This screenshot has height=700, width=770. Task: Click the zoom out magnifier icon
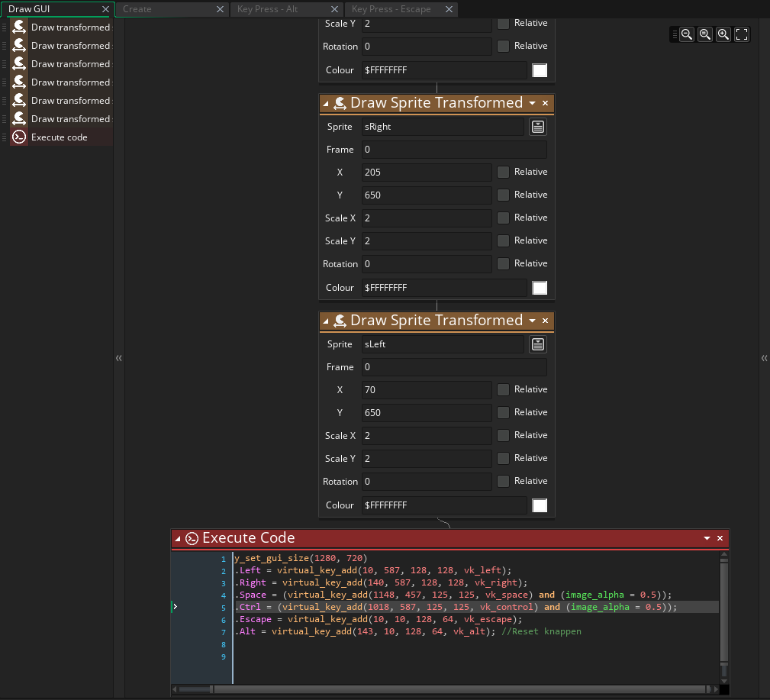click(687, 34)
